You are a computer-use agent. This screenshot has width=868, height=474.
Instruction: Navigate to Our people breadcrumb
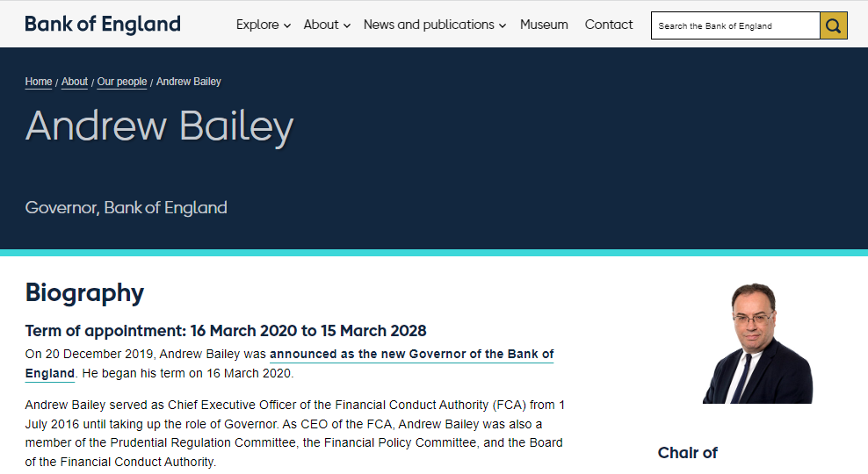point(122,82)
